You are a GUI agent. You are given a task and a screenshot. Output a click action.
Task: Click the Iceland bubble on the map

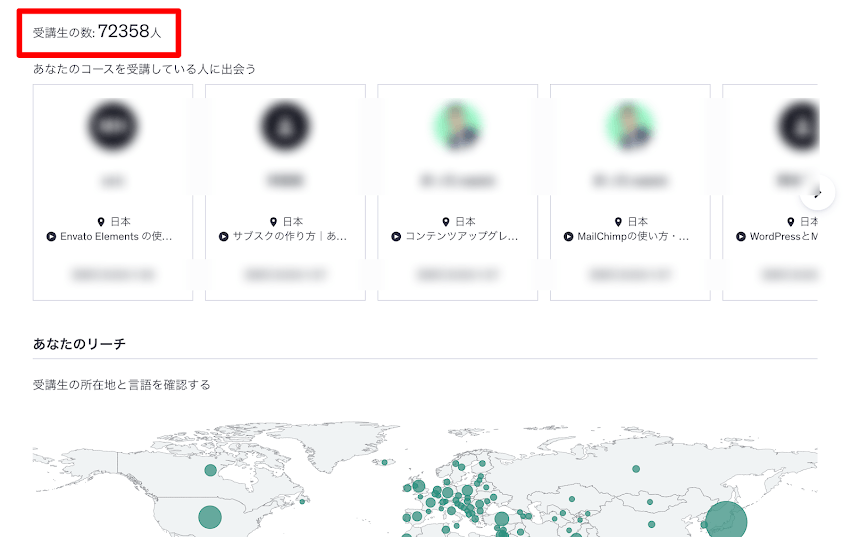click(385, 463)
